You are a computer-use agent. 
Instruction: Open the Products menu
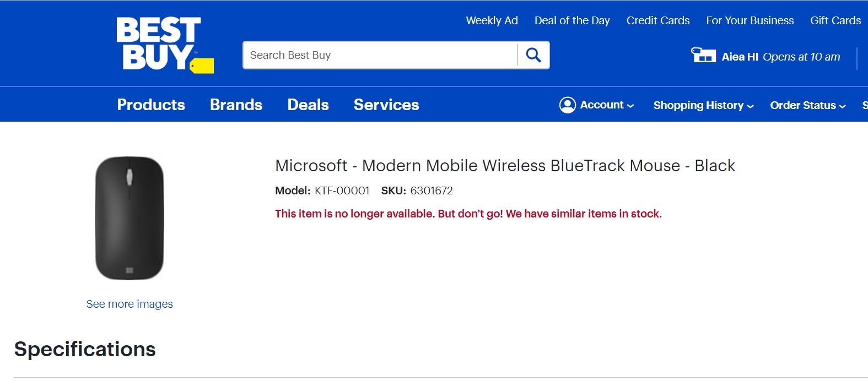click(x=151, y=105)
